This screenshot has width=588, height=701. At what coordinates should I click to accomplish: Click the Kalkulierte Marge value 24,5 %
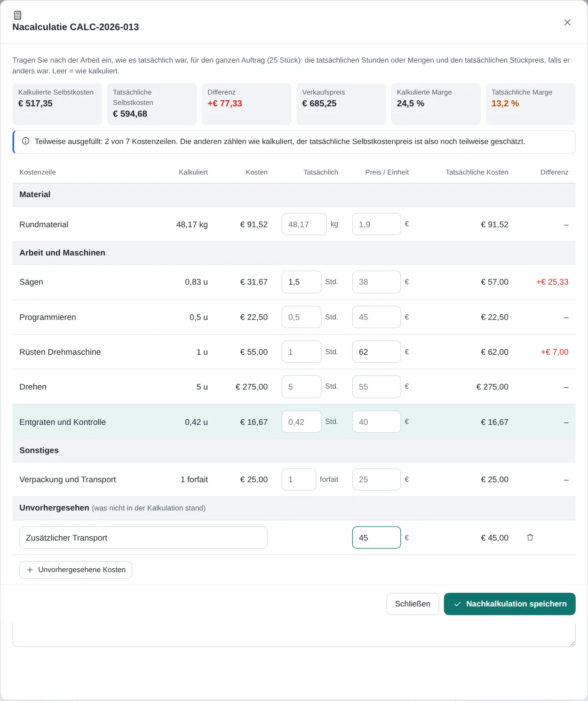click(x=411, y=104)
